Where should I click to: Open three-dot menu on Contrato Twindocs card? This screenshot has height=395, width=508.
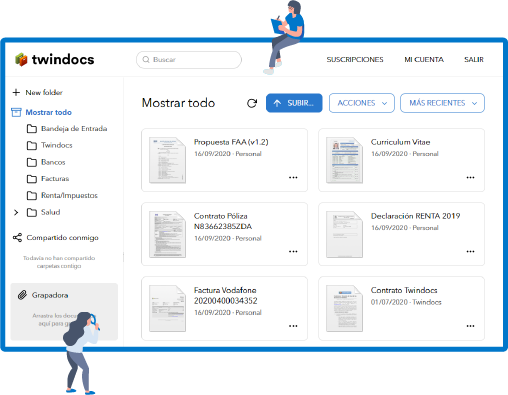click(470, 326)
